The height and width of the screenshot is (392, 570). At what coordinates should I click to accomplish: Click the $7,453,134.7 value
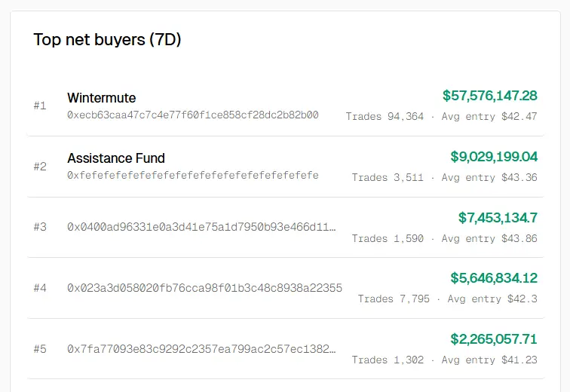(x=497, y=218)
